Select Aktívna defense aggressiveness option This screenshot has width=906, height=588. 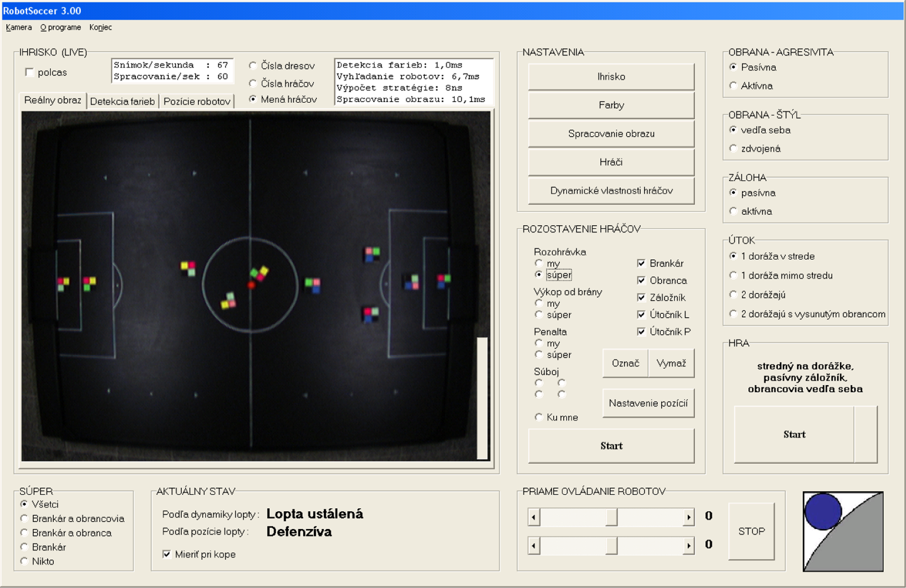733,86
